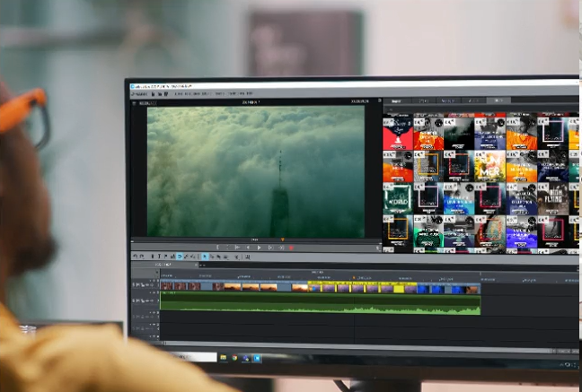Click the last icon right of the scissors tool
The height and width of the screenshot is (392, 582).
pos(248,257)
